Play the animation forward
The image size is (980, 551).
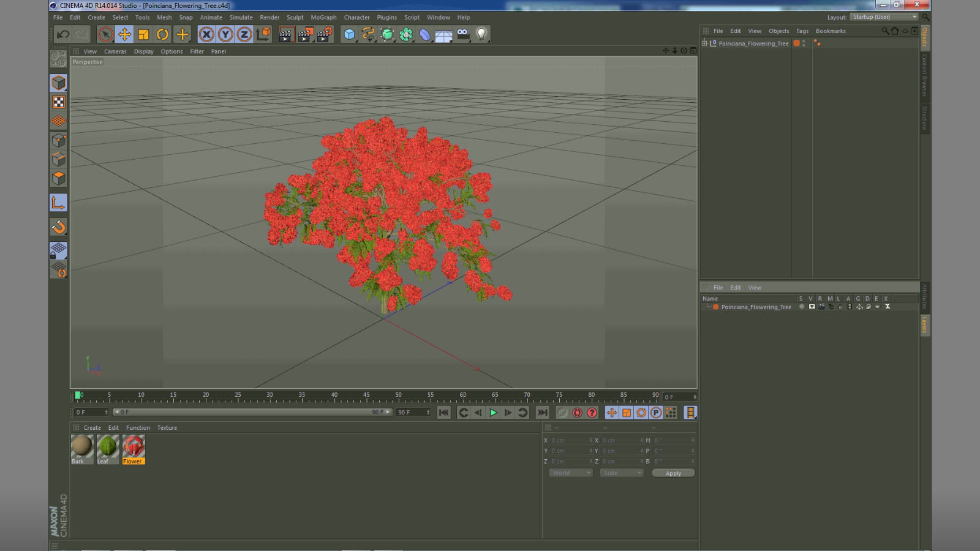click(x=493, y=413)
